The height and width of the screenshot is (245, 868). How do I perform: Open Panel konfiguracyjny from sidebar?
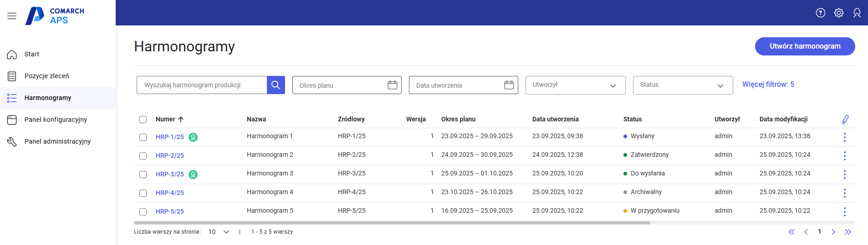click(56, 120)
